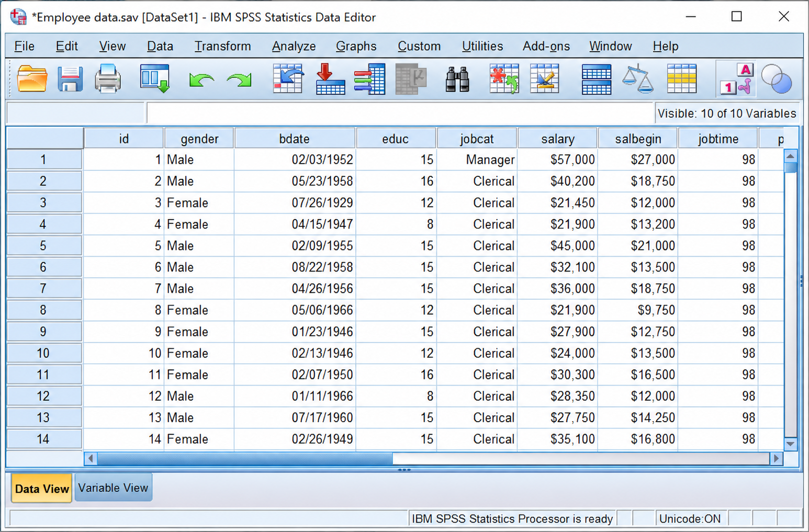Click the Insert cases icon
Image resolution: width=809 pixels, height=532 pixels.
504,79
